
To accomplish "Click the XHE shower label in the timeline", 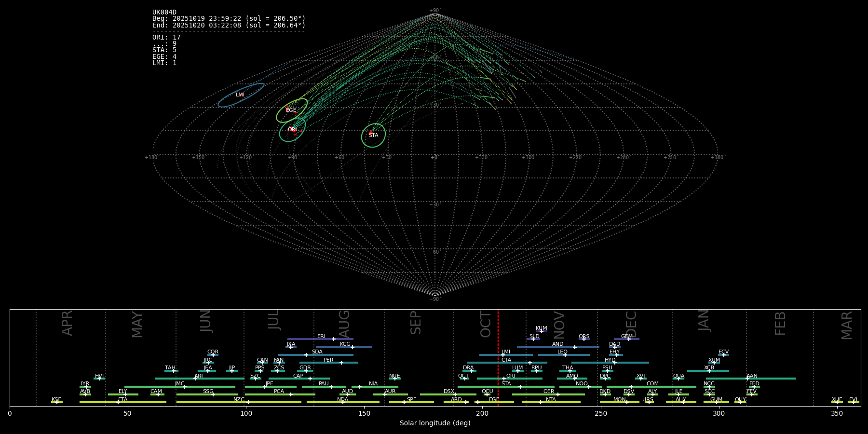I will point(837,400).
